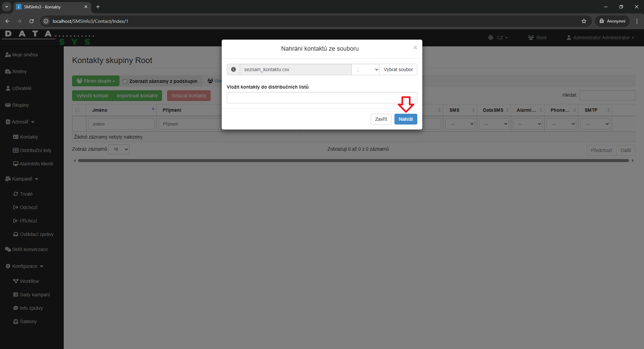Click the info icon beside the file name

(x=233, y=69)
